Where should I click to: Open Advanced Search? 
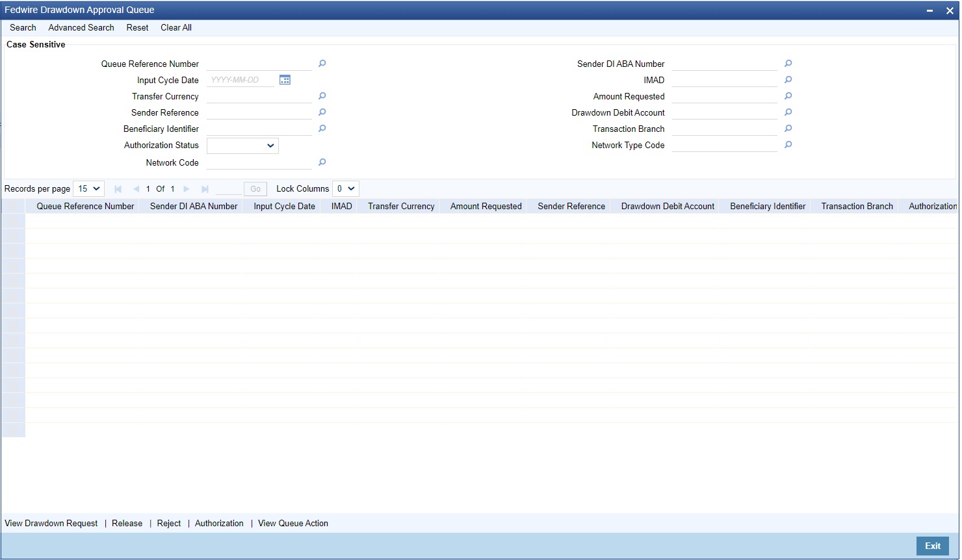81,27
